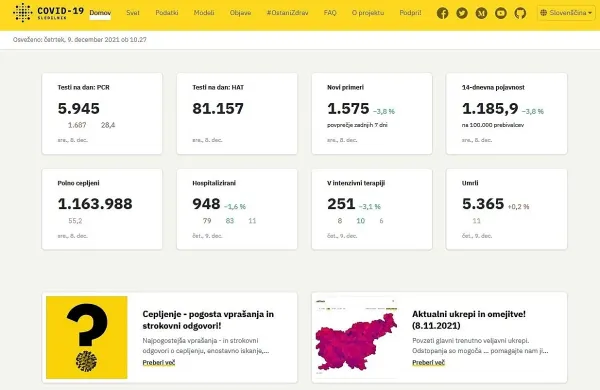The height and width of the screenshot is (390, 600).
Task: Select the Domov menu item
Action: (x=100, y=13)
